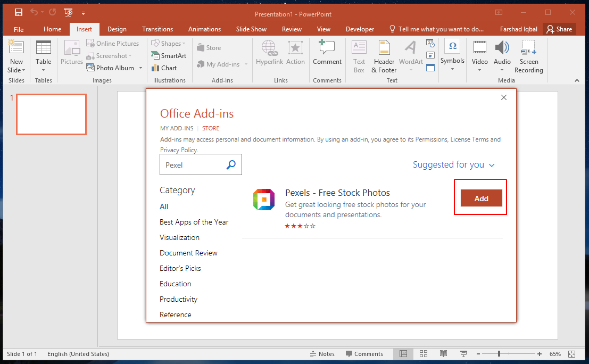Click the Screen Recording icon
Image resolution: width=589 pixels, height=364 pixels.
pyautogui.click(x=528, y=48)
